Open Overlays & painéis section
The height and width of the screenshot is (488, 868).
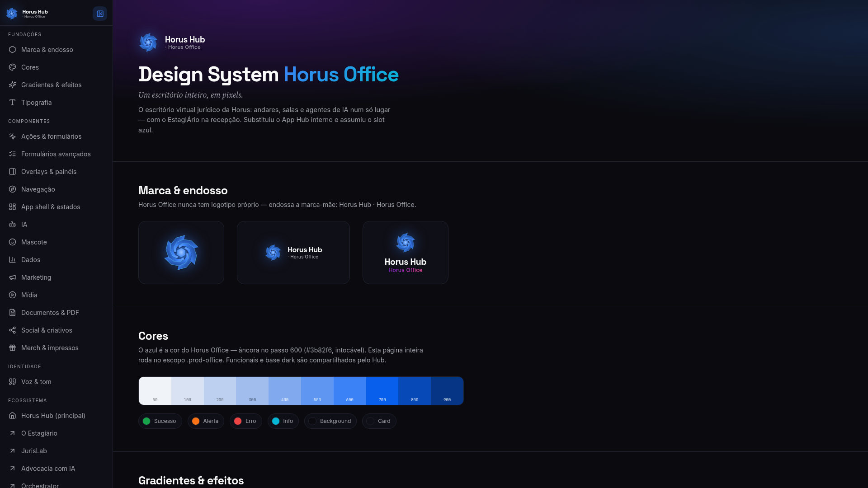pyautogui.click(x=56, y=172)
